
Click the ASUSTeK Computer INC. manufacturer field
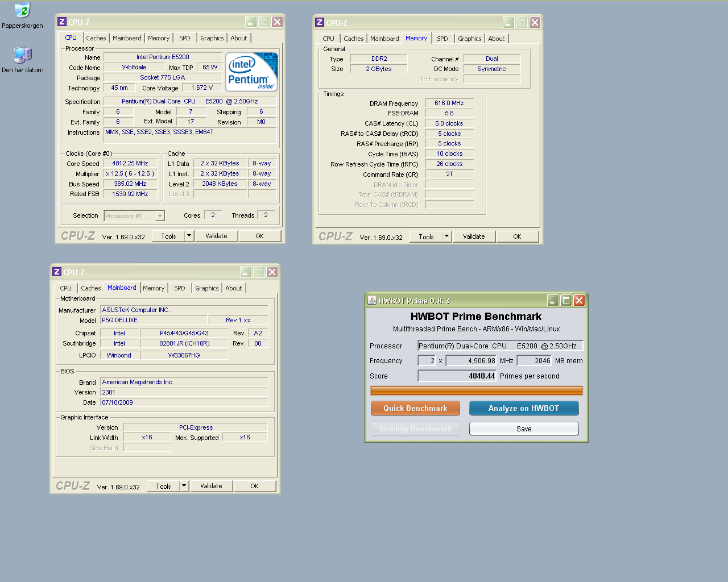pyautogui.click(x=184, y=310)
